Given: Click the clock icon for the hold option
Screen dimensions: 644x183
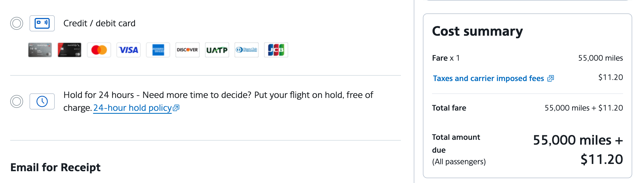Looking at the screenshot, I should 42,101.
